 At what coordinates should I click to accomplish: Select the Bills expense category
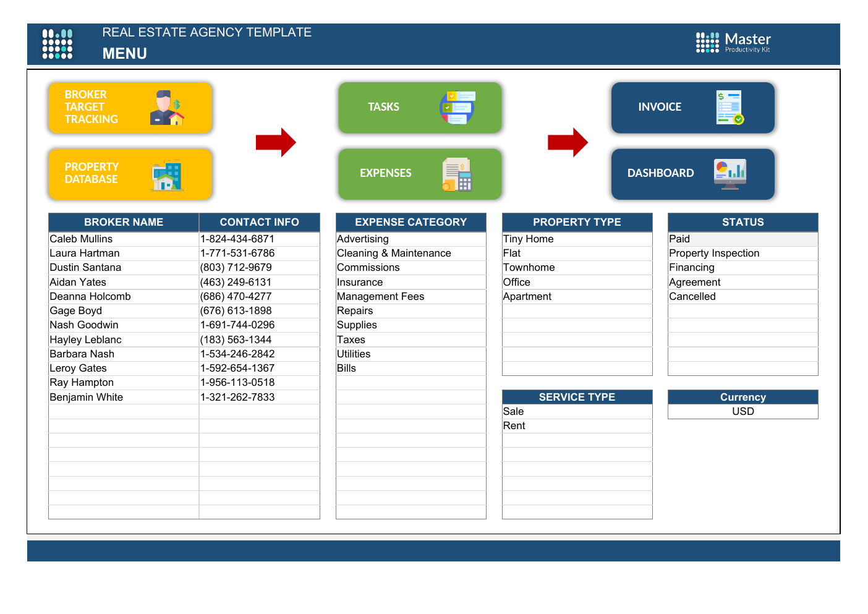[x=411, y=369]
